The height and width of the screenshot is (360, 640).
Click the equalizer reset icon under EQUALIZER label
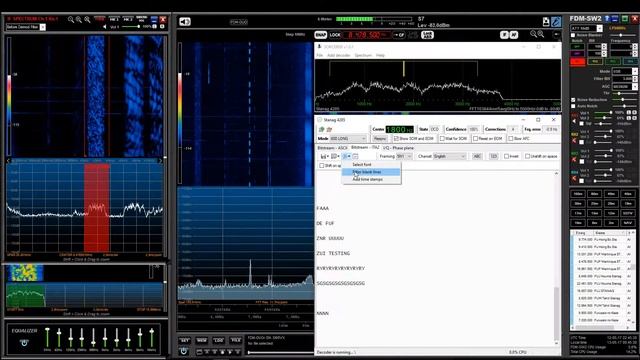pyautogui.click(x=24, y=342)
